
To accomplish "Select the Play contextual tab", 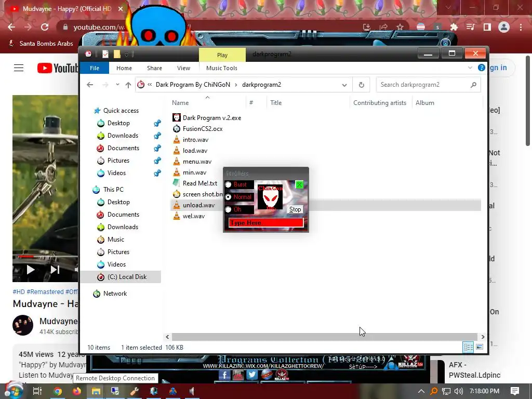I will tap(222, 55).
